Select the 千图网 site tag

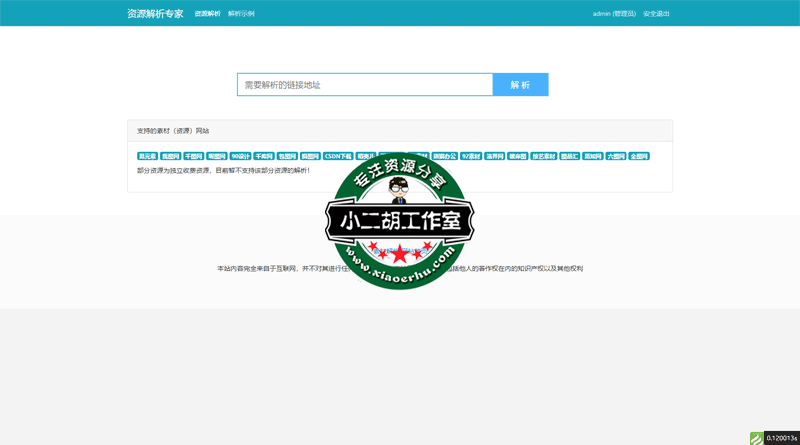click(193, 157)
